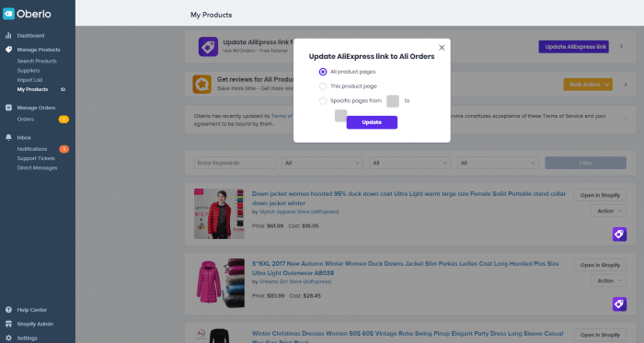Click the pink long jacket product thumbnail

pos(219,283)
